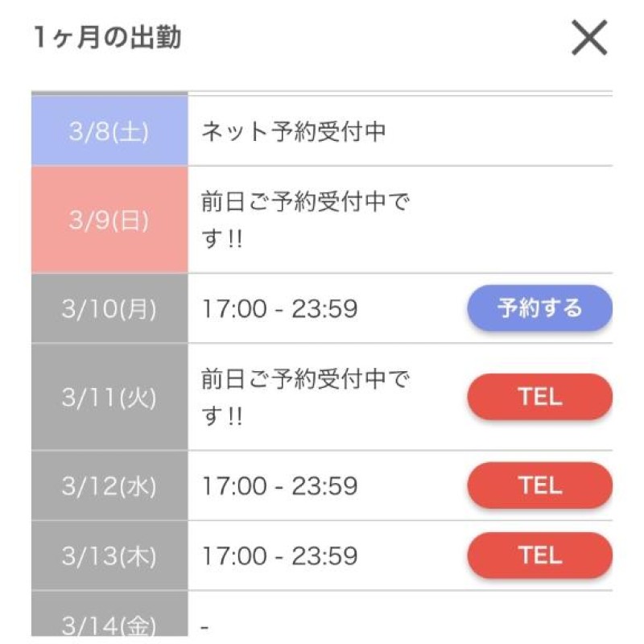This screenshot has width=644, height=644.
Task: Select the 3/13(木) date cell
Action: (x=109, y=555)
